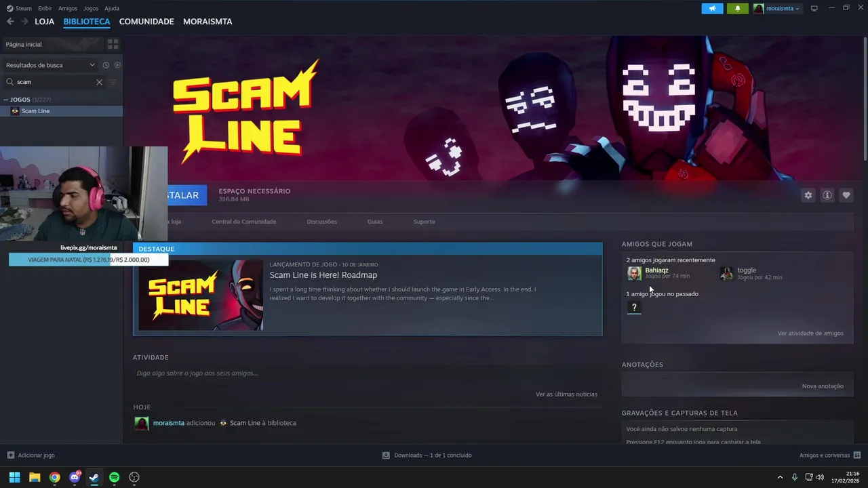Open the OBS Studio taskbar icon
868x488 pixels.
[134, 477]
